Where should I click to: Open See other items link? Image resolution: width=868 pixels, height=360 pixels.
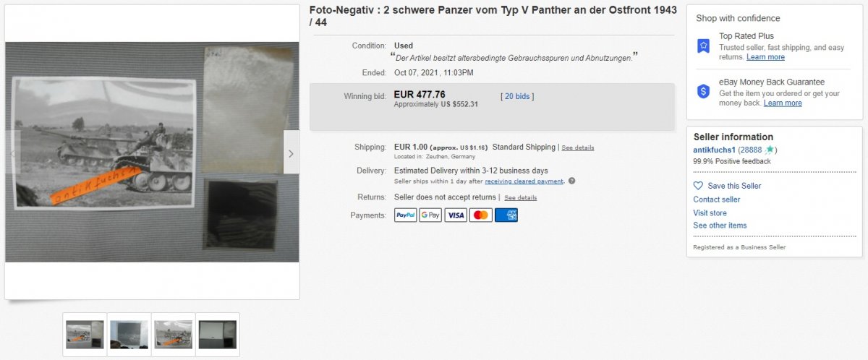720,226
